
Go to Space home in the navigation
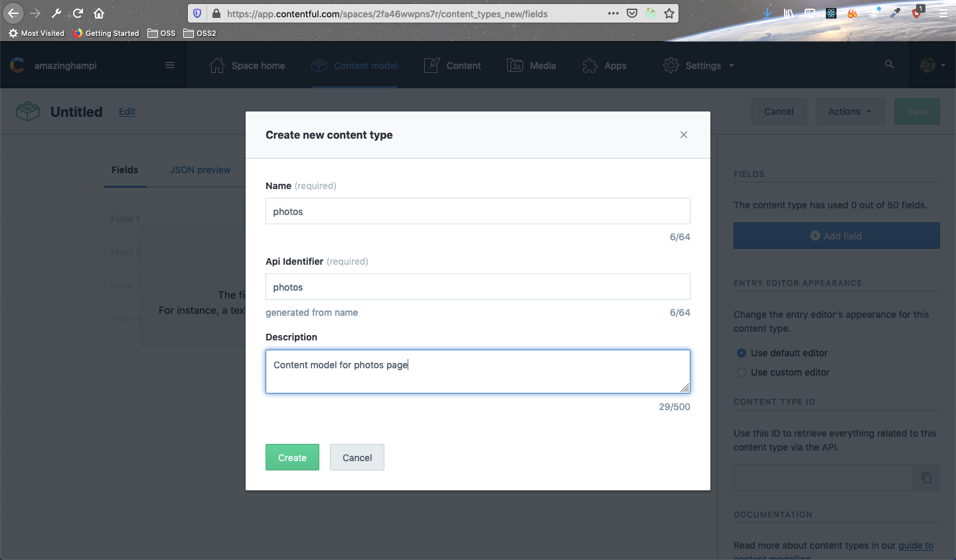[247, 65]
